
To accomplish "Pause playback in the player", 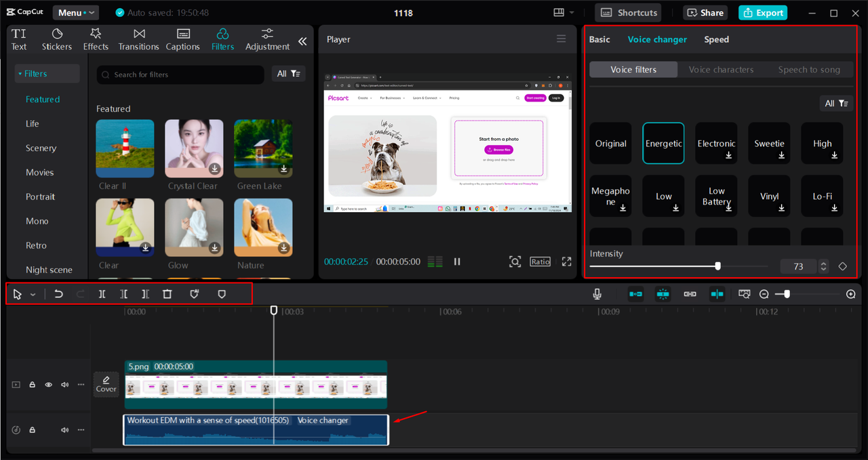I will [x=457, y=262].
